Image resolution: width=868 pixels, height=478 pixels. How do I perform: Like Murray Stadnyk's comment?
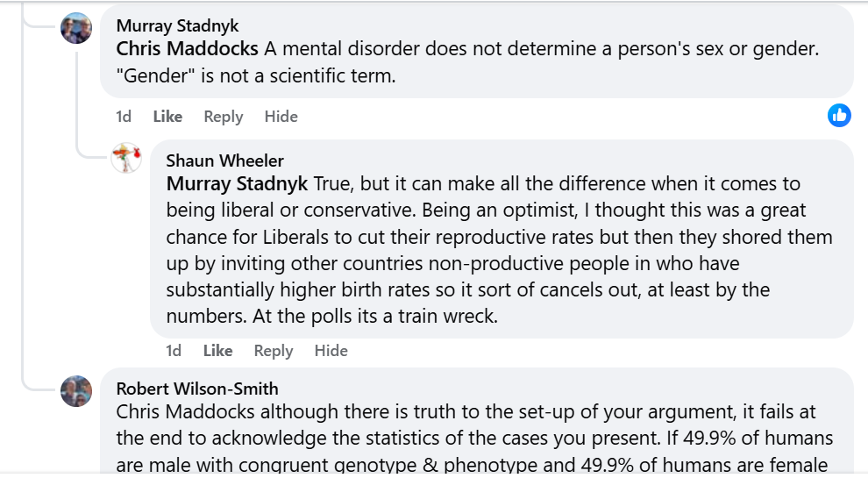pos(167,117)
